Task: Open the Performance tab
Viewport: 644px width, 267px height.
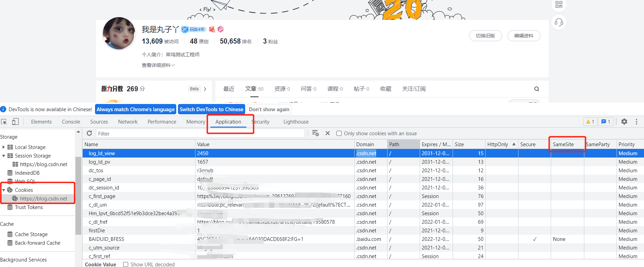Action: pos(162,122)
